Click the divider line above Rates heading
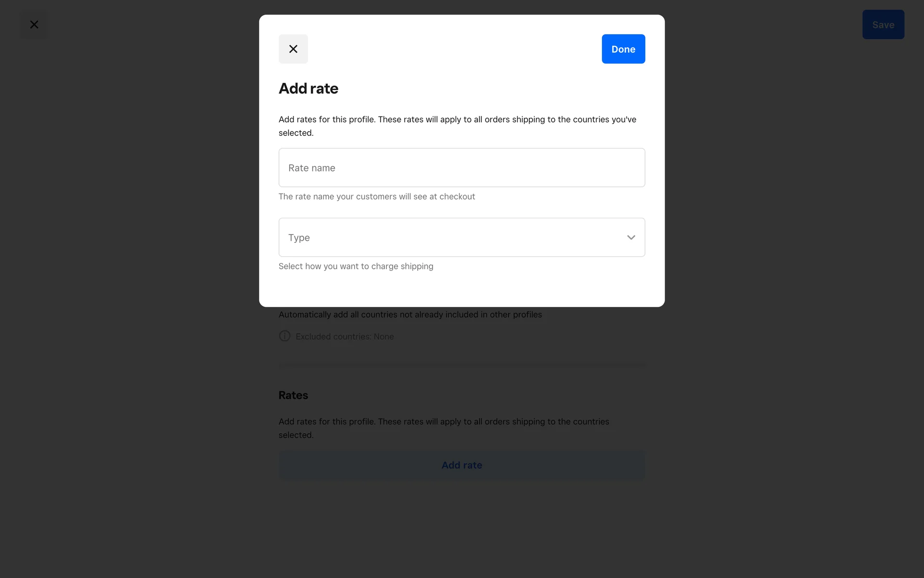This screenshot has width=924, height=578. point(462,366)
